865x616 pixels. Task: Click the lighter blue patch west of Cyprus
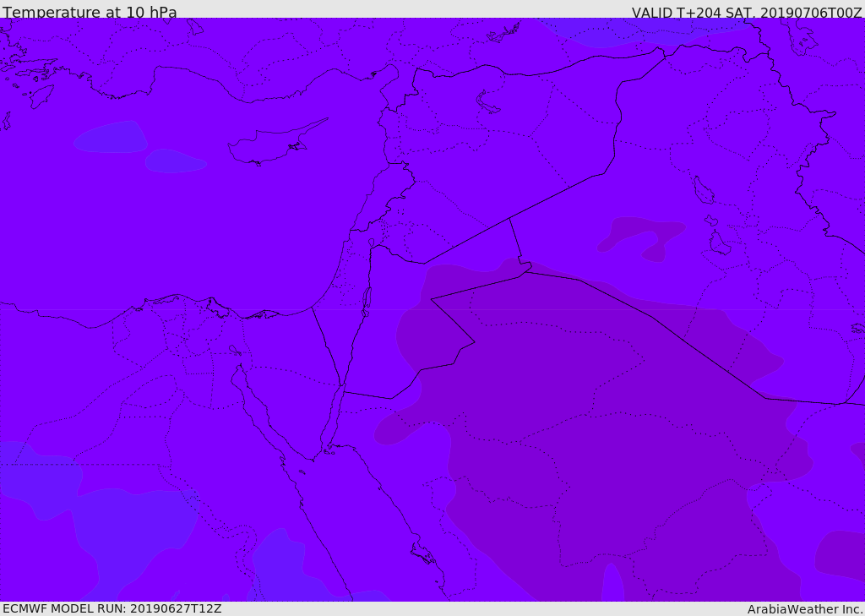(x=111, y=137)
